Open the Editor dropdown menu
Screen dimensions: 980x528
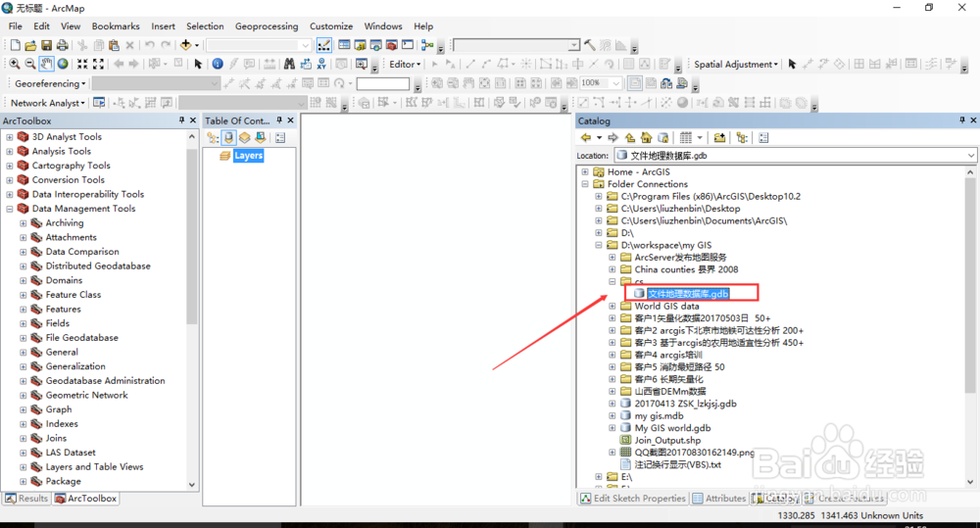click(405, 64)
